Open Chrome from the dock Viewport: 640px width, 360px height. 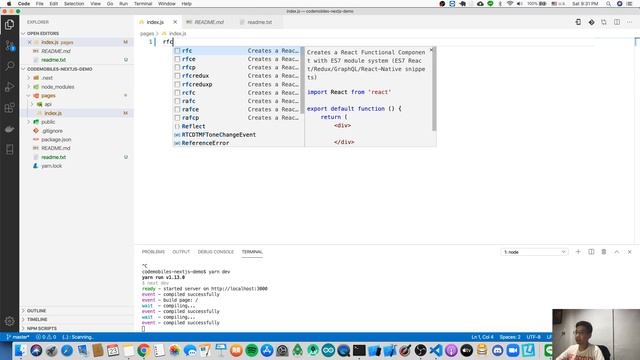[143, 351]
